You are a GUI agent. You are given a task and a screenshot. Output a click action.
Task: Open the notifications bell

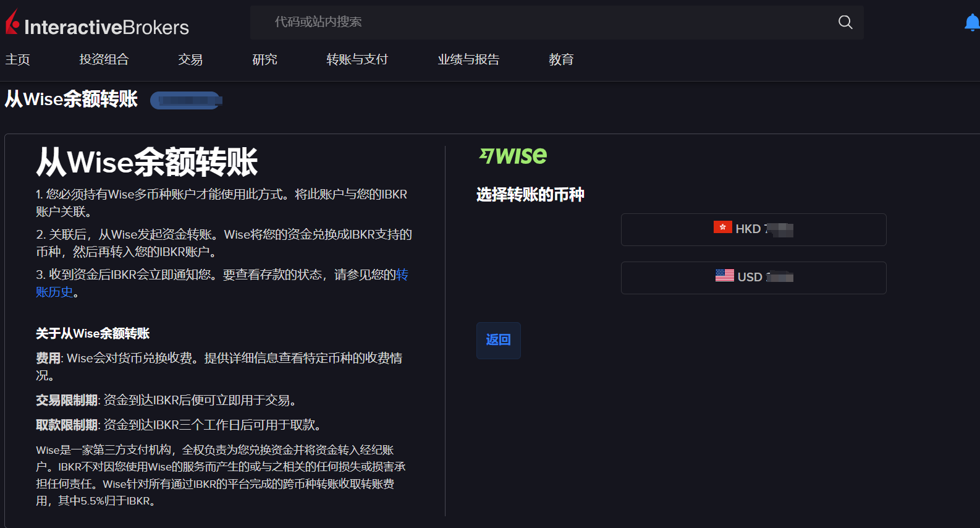(x=972, y=23)
